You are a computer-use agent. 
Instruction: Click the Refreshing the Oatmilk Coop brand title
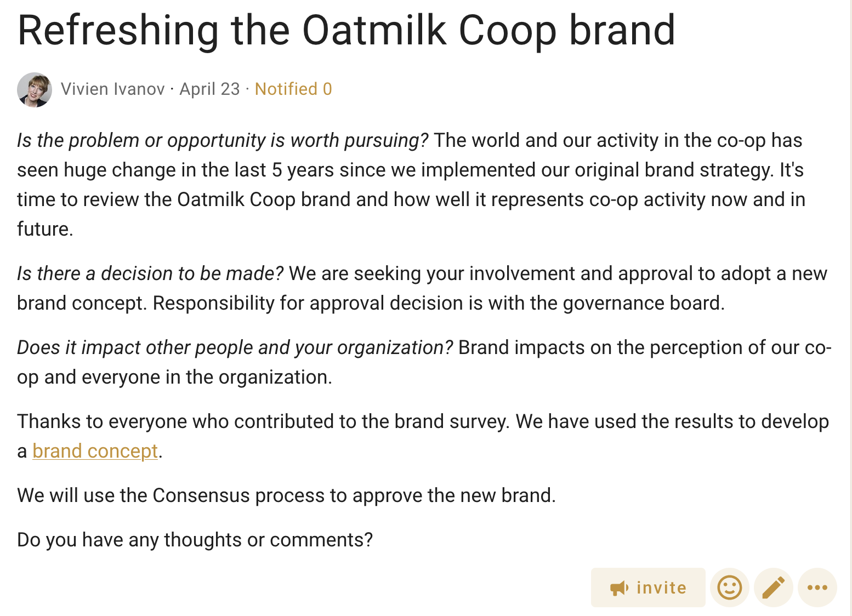click(x=346, y=30)
